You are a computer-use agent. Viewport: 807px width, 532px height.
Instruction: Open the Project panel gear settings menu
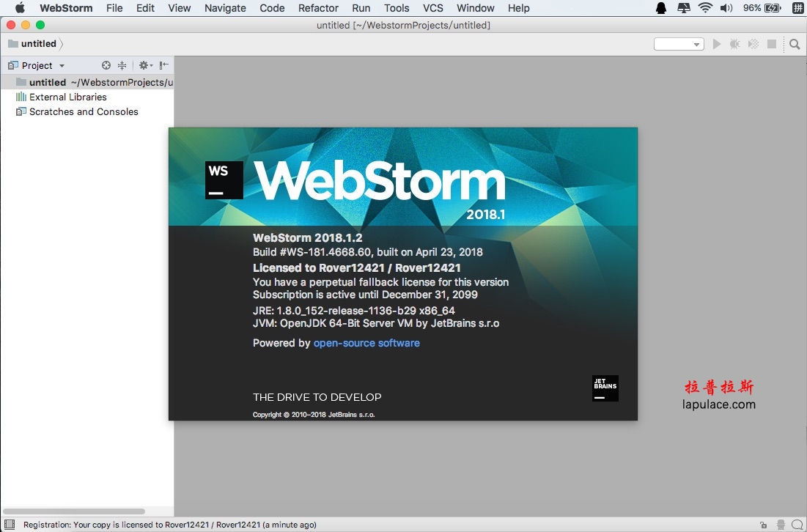(146, 65)
